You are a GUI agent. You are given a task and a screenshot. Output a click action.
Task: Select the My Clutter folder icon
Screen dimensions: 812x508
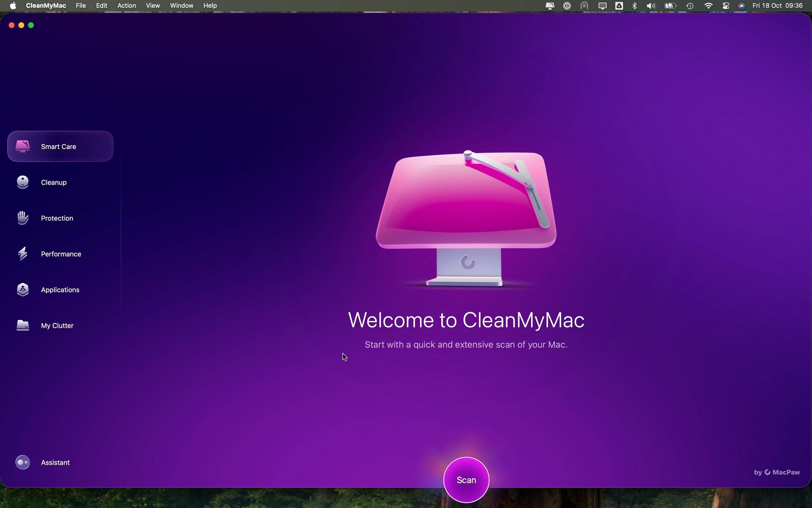pyautogui.click(x=23, y=325)
